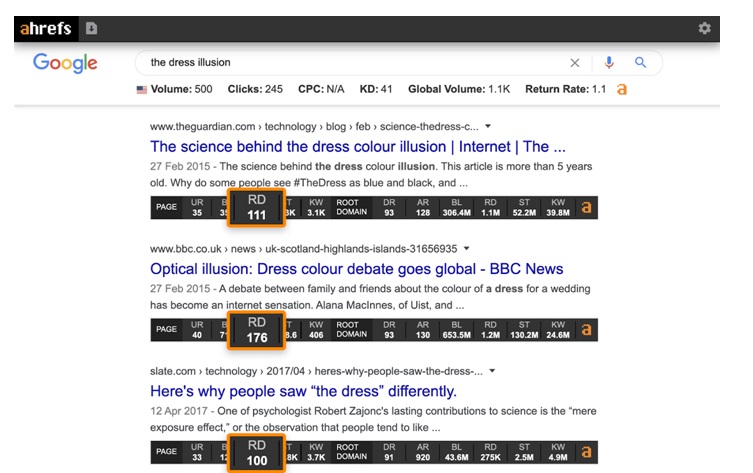
Task: Click the export download icon beside ahrefs logo
Action: [x=91, y=29]
